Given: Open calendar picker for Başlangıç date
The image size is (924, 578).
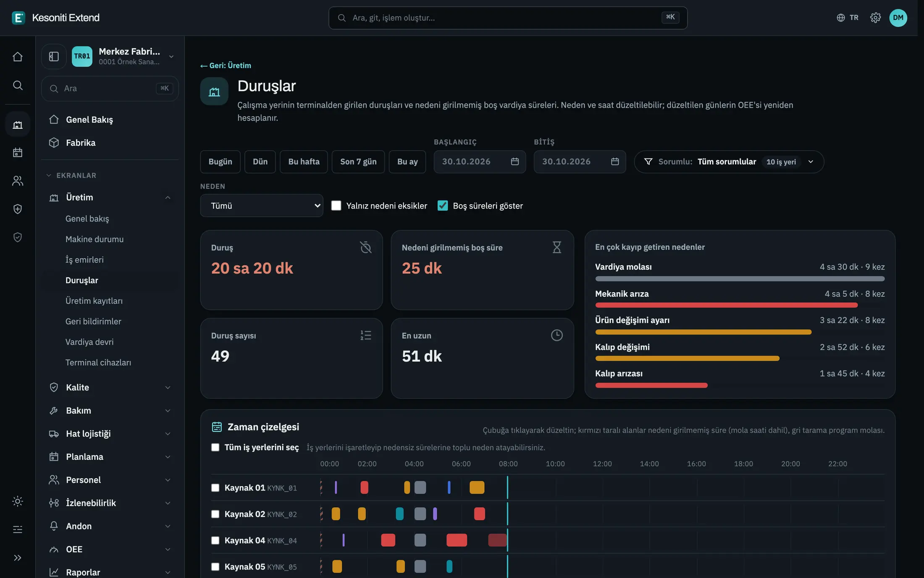Looking at the screenshot, I should click(x=515, y=161).
